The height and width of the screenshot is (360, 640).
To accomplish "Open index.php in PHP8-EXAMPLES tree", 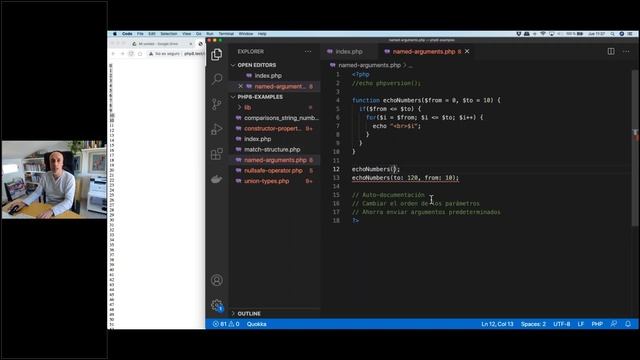I will (258, 139).
